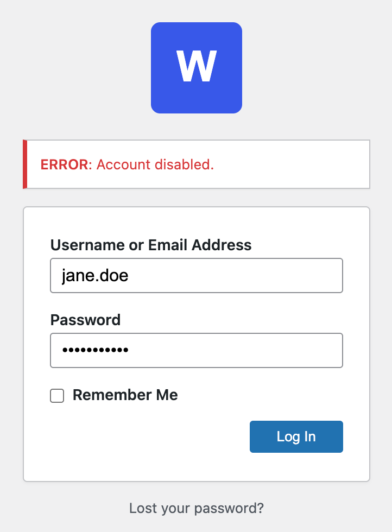Click the blank area left of Log In button
This screenshot has height=532, width=392.
point(147,436)
